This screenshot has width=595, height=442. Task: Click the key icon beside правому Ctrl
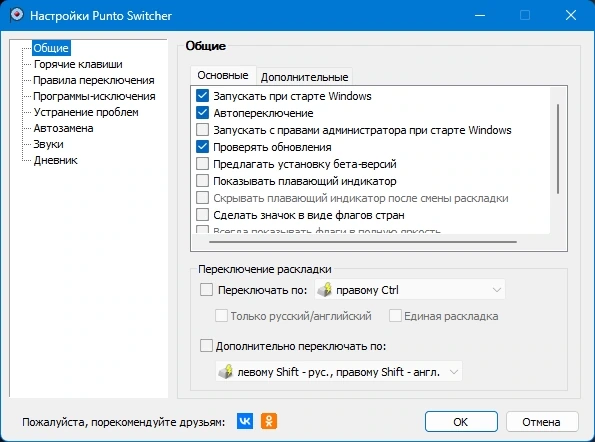[x=325, y=290]
